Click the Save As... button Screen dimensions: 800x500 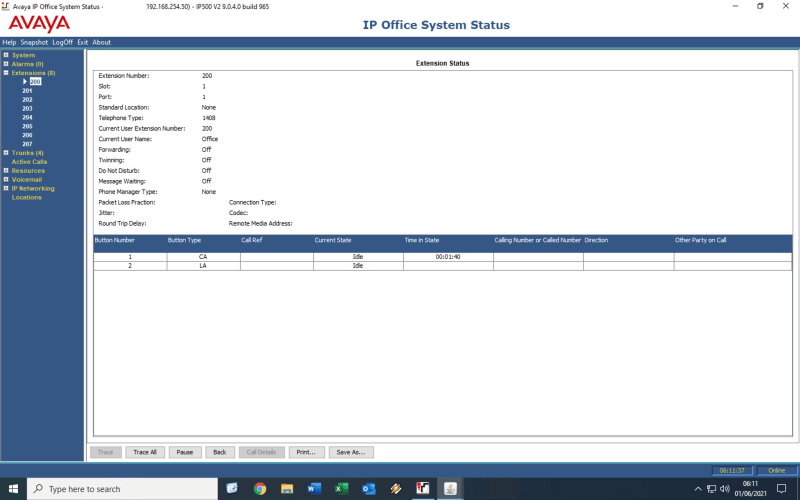(351, 452)
